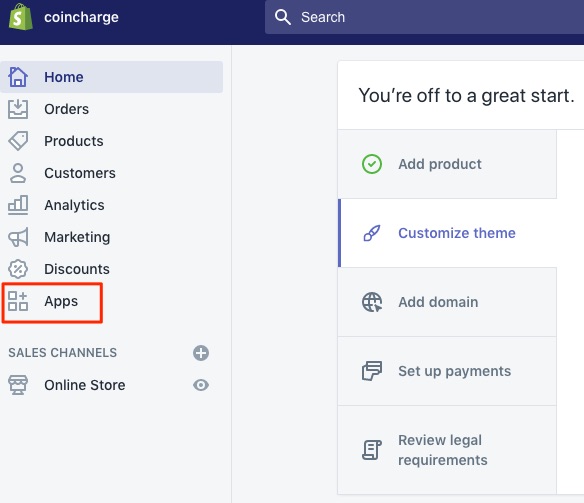Click the Products tag icon
The width and height of the screenshot is (584, 503).
click(x=18, y=141)
